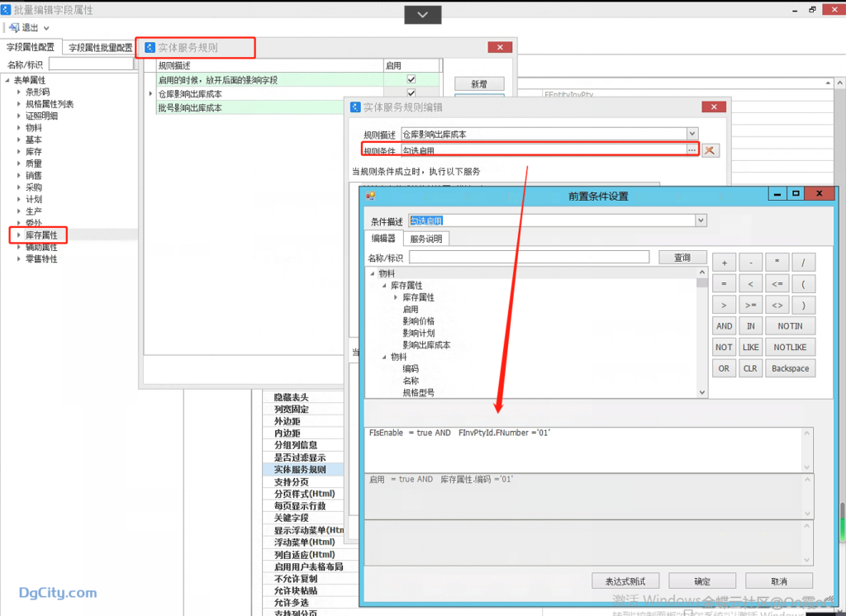Viewport: 846px width, 616px height.
Task: Click the Backspace operator button
Action: tap(790, 369)
